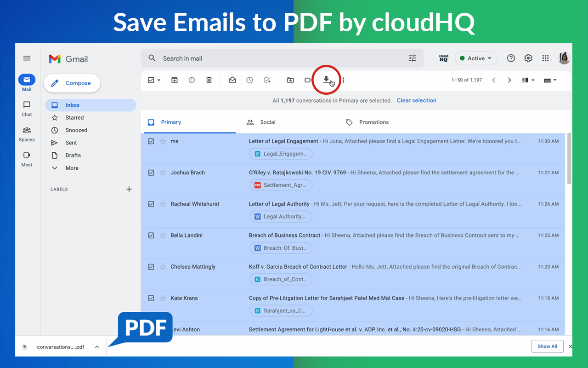Viewport: 588px width, 368px height.
Task: Click the Compose button
Action: (x=72, y=83)
